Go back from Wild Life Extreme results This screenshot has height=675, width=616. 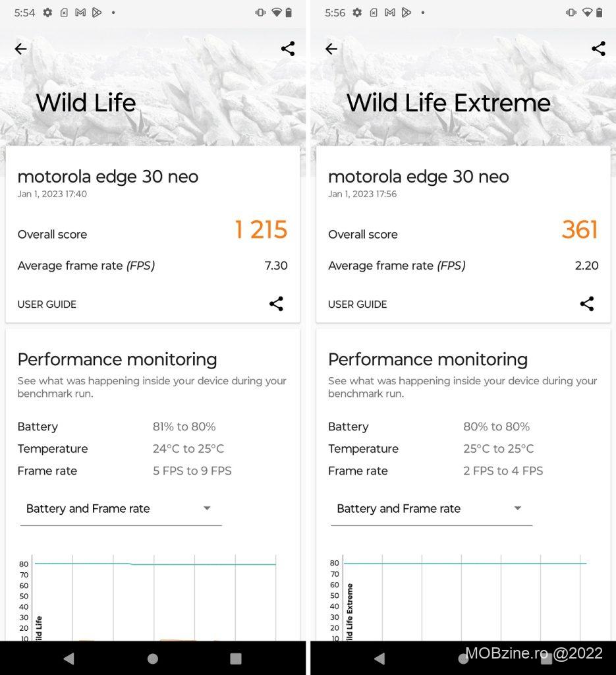(331, 49)
